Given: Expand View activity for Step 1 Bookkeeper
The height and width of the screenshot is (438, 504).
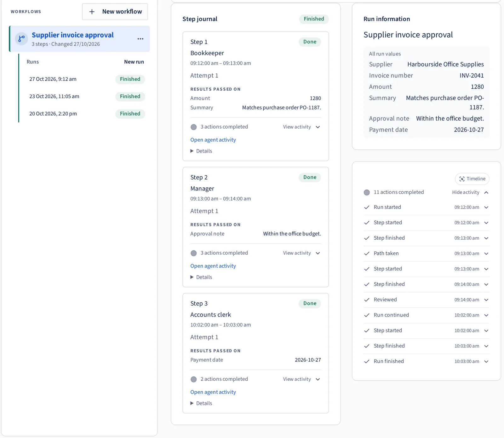Looking at the screenshot, I should click(301, 127).
